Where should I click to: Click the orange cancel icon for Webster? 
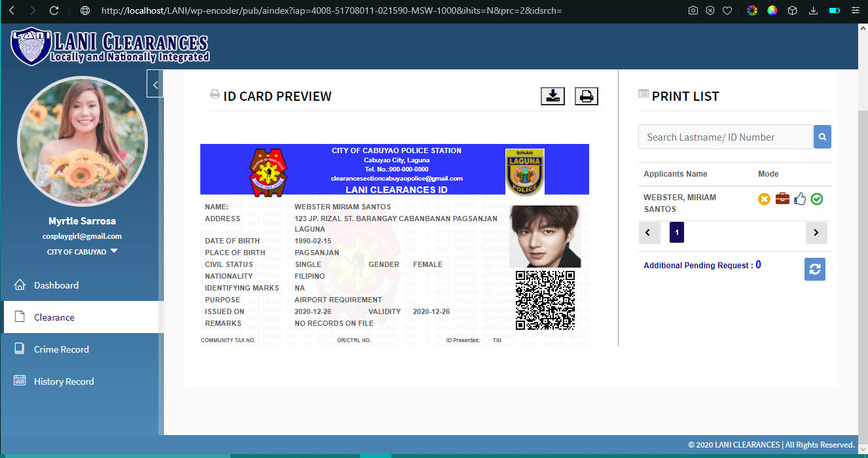click(764, 199)
